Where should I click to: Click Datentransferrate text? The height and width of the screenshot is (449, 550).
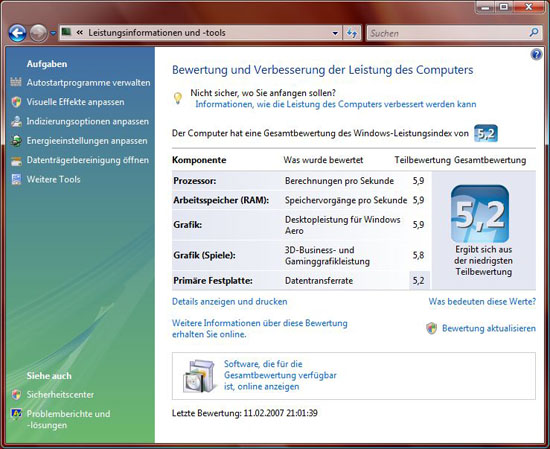319,281
